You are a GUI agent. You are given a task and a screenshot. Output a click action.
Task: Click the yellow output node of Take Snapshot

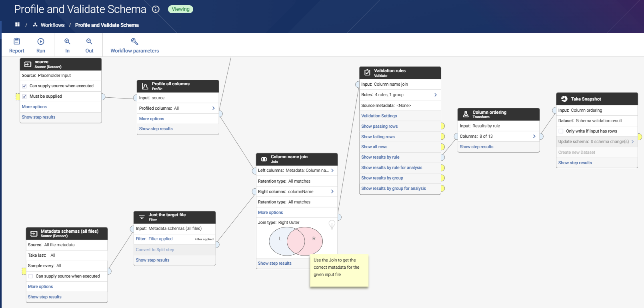tap(640, 137)
